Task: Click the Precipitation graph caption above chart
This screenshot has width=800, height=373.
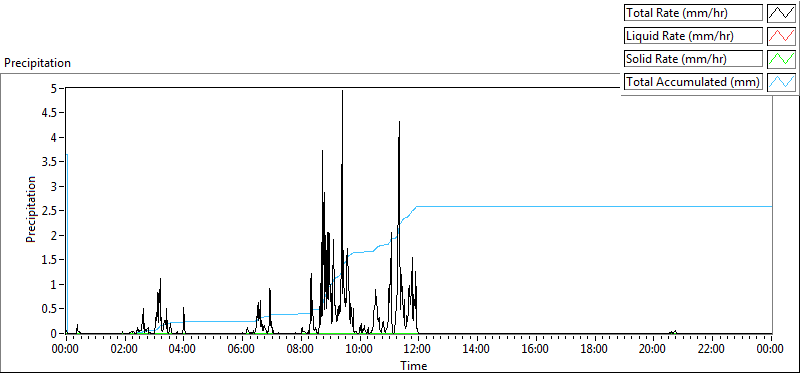Action: (37, 63)
